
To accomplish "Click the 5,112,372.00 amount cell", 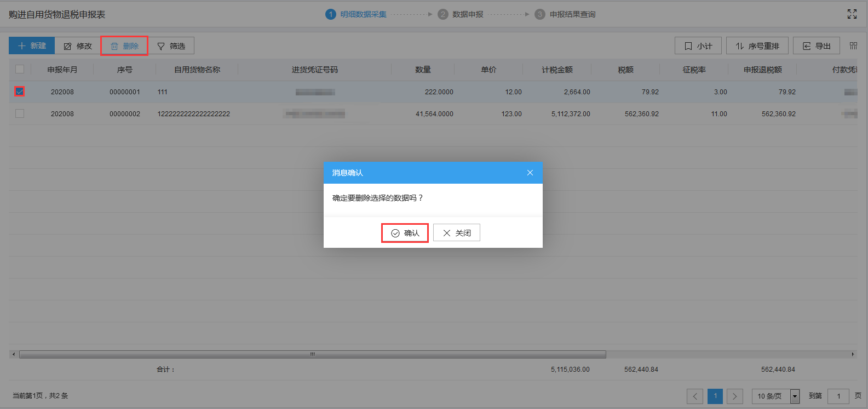I will tap(571, 114).
